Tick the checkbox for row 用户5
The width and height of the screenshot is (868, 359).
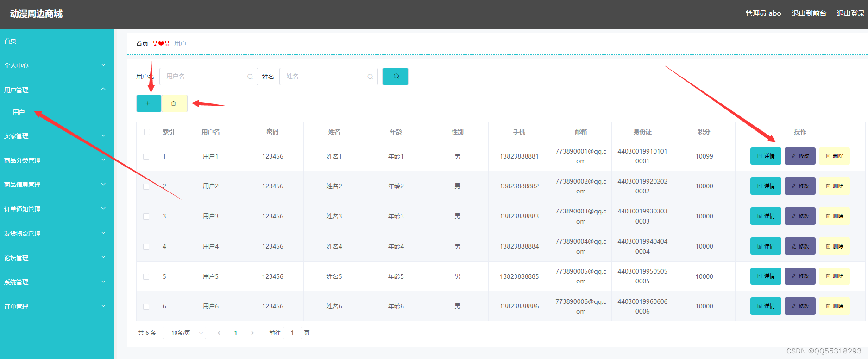pos(146,276)
